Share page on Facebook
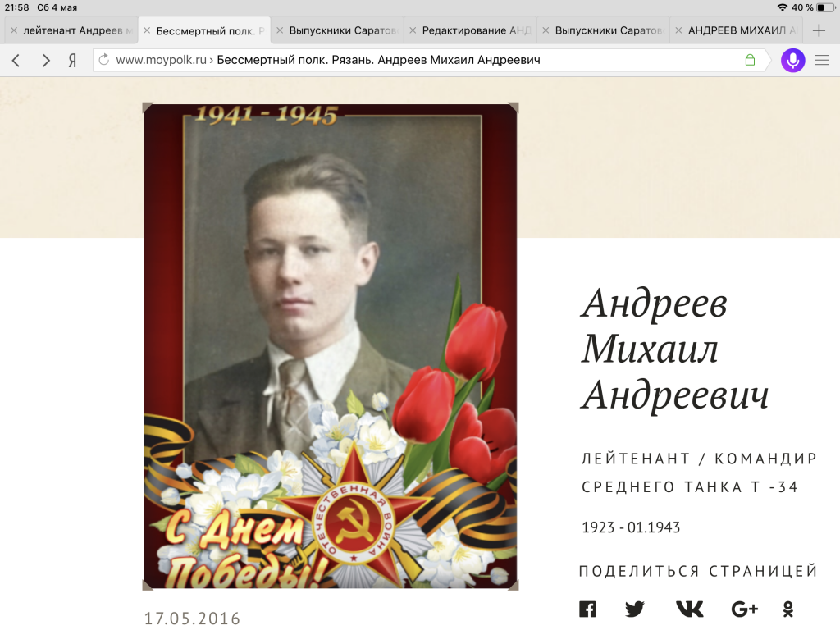This screenshot has width=840, height=630. [x=587, y=609]
